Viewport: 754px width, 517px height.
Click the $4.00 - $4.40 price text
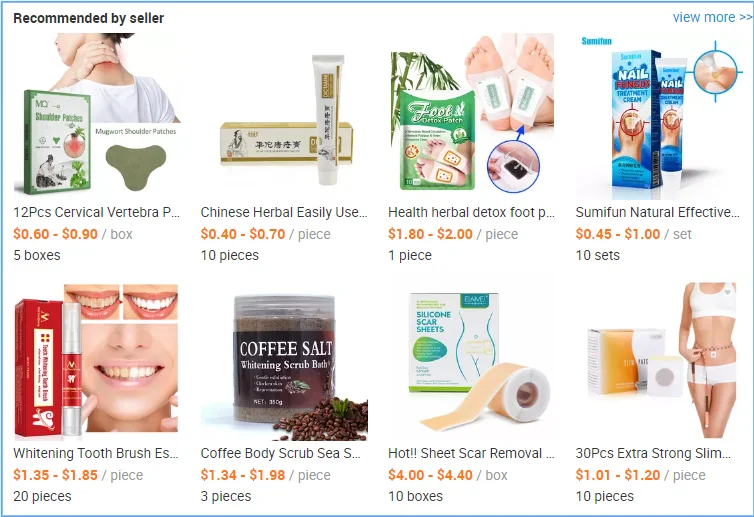tap(430, 475)
